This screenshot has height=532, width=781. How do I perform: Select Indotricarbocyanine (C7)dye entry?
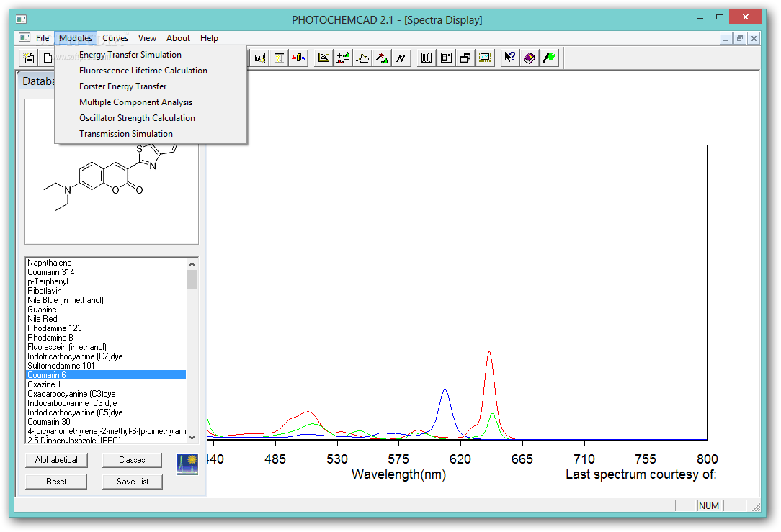[x=106, y=356]
